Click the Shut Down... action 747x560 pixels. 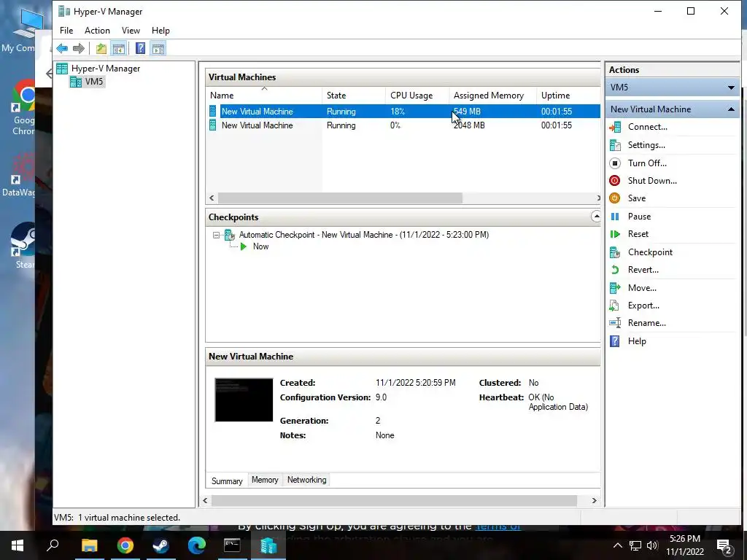[652, 181]
